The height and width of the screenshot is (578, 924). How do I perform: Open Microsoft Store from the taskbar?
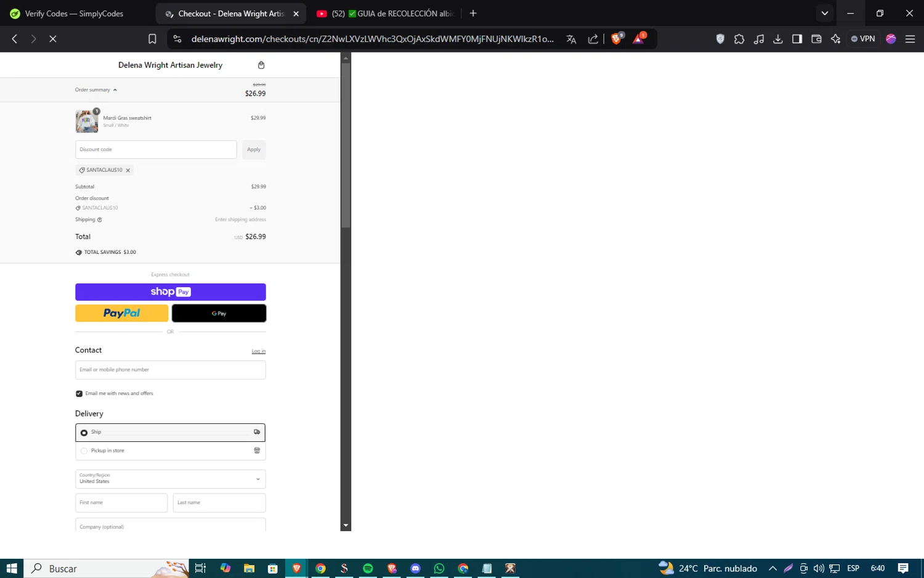[x=273, y=568]
